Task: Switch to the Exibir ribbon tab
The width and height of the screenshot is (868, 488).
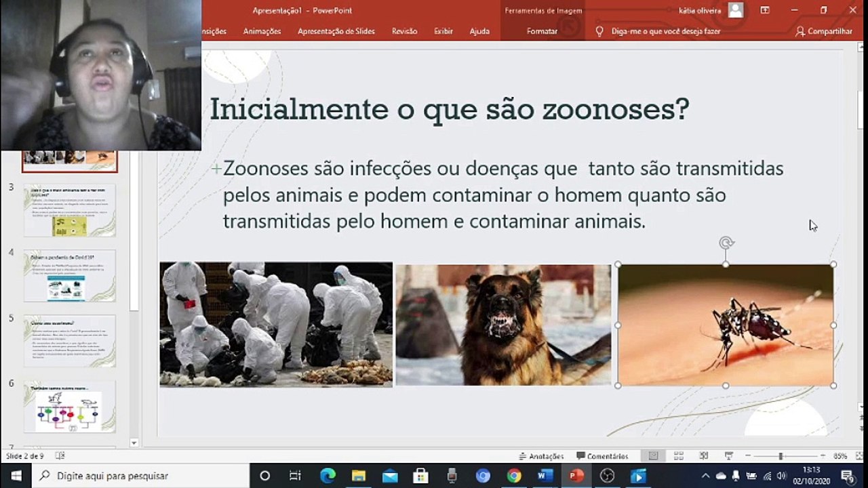Action: (443, 31)
